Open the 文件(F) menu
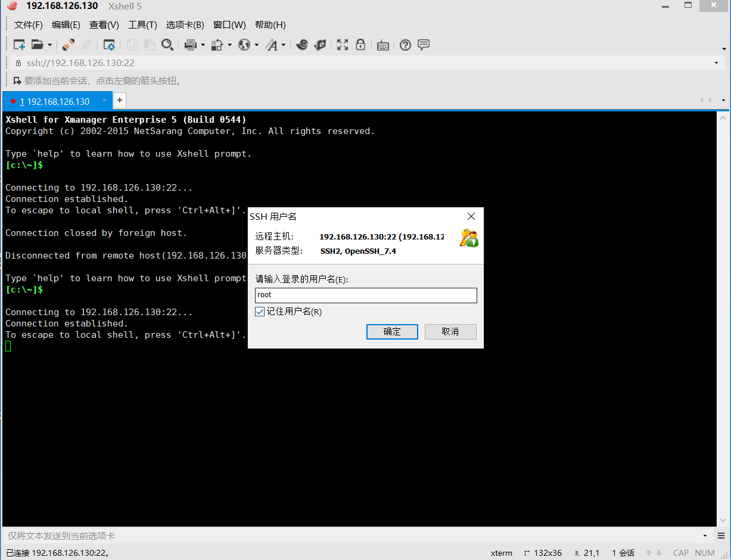 29,24
